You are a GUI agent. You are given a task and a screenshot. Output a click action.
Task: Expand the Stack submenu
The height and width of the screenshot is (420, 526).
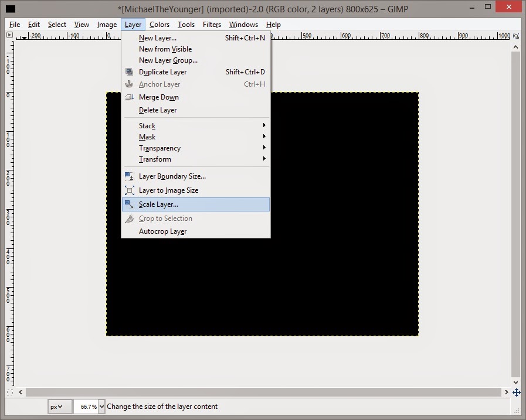(147, 125)
